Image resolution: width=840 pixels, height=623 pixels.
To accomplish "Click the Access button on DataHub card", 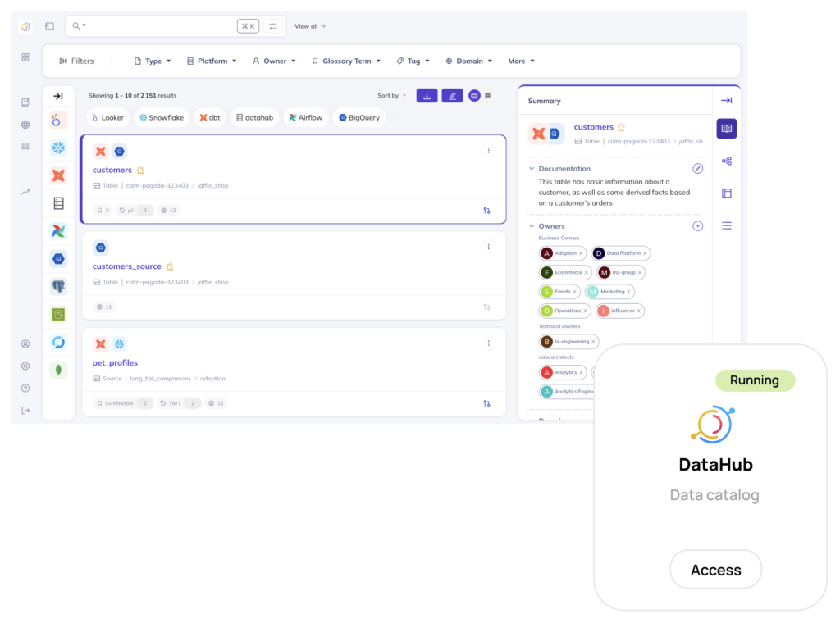I will (x=715, y=570).
